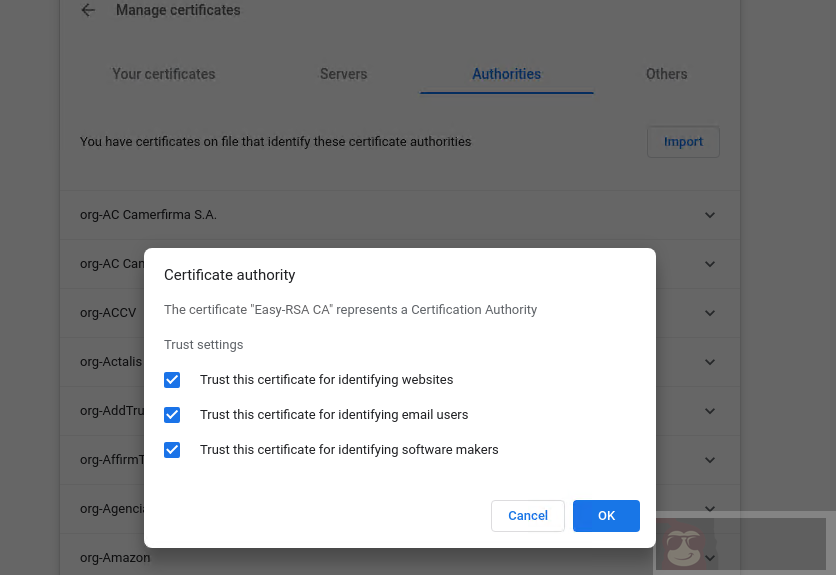The width and height of the screenshot is (836, 575).
Task: Switch to the Your certificates tab
Action: tap(164, 74)
